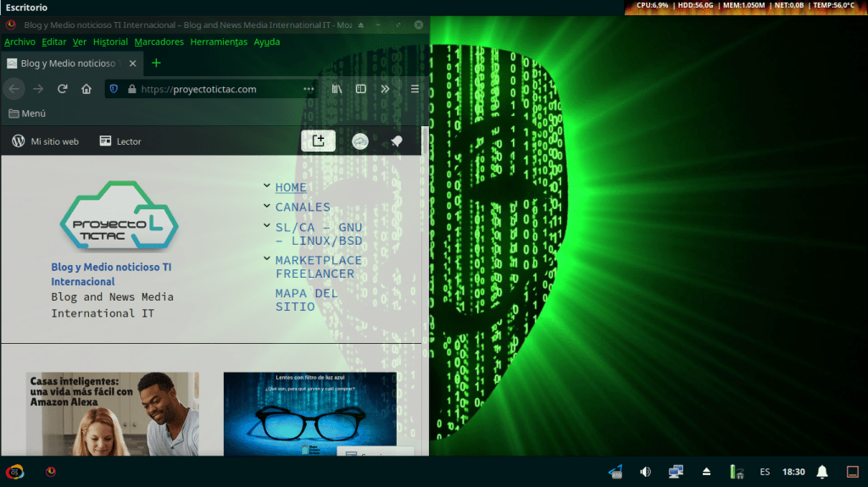This screenshot has height=487, width=868.
Task: Expand the CANALES submenu chevron
Action: tap(267, 205)
